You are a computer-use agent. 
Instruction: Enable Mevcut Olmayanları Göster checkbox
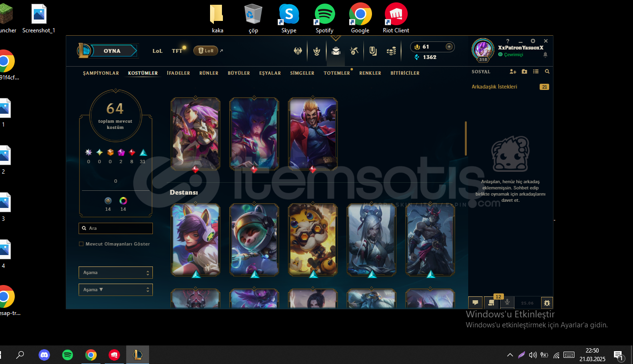pyautogui.click(x=81, y=244)
